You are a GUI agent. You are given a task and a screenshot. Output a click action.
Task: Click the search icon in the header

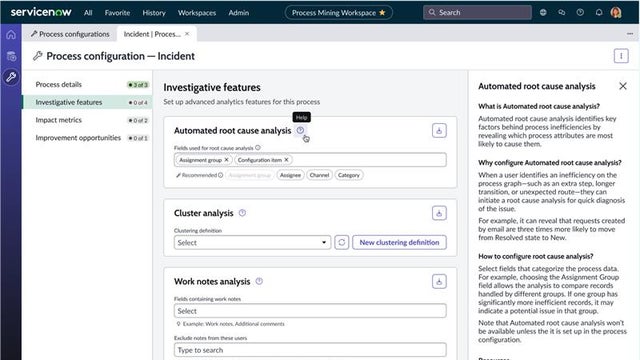[432, 13]
